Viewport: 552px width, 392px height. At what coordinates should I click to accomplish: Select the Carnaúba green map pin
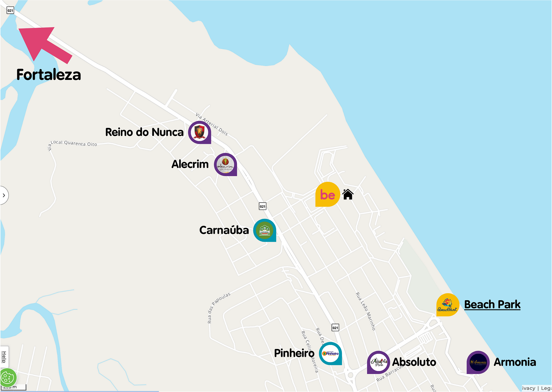pos(265,230)
